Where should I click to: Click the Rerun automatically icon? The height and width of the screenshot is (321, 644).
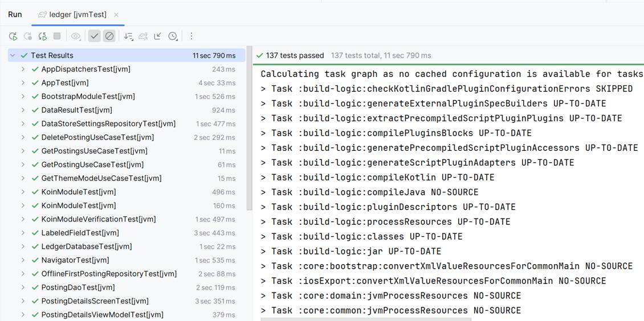coord(43,36)
